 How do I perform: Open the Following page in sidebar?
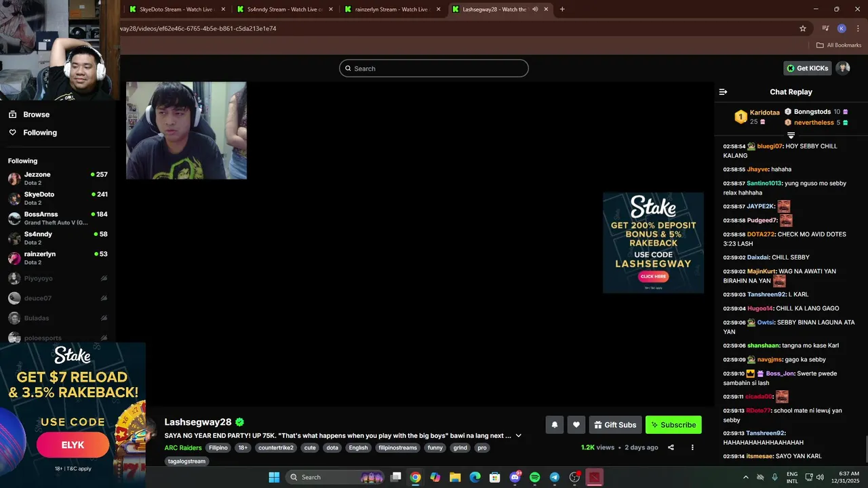(33, 133)
